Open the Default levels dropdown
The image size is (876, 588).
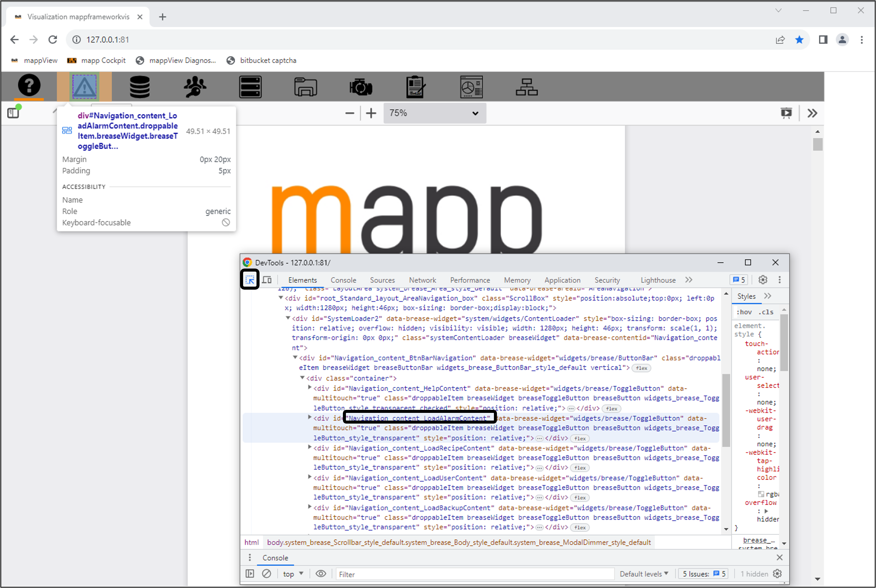click(x=644, y=574)
